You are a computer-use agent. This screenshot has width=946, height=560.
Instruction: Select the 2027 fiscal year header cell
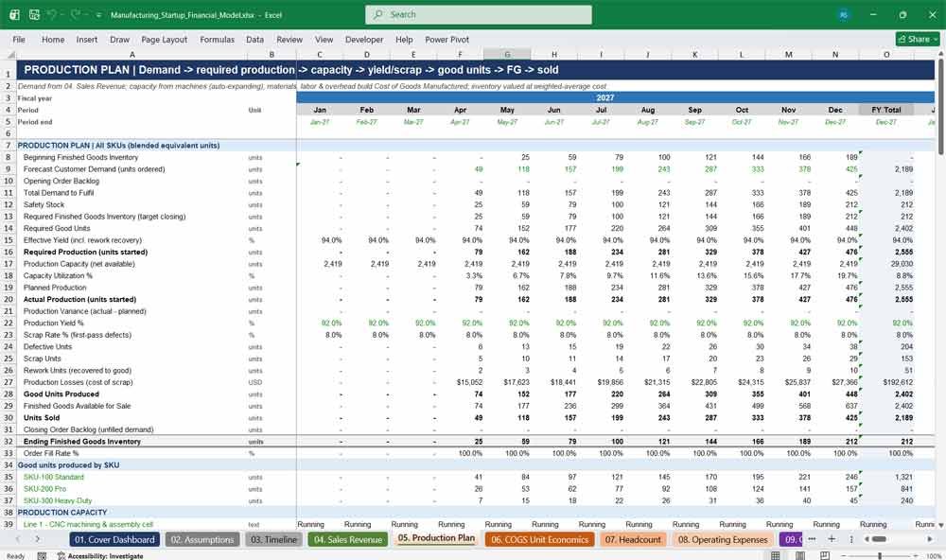coord(605,97)
